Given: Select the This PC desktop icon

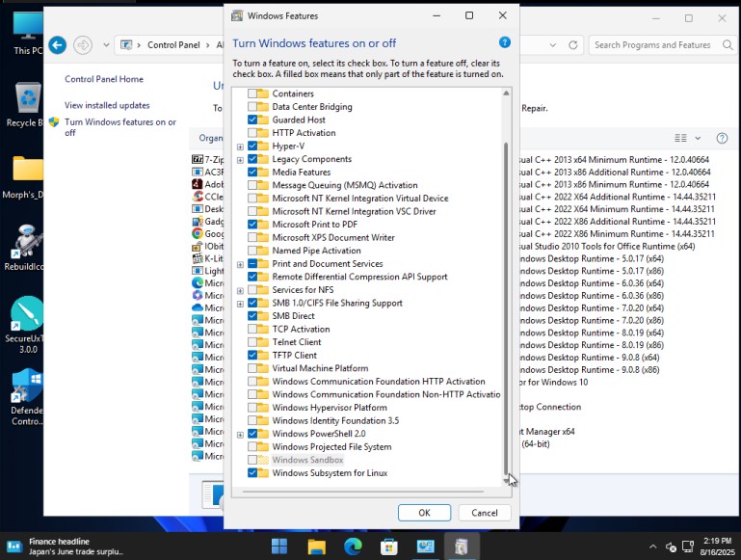Looking at the screenshot, I should click(27, 33).
